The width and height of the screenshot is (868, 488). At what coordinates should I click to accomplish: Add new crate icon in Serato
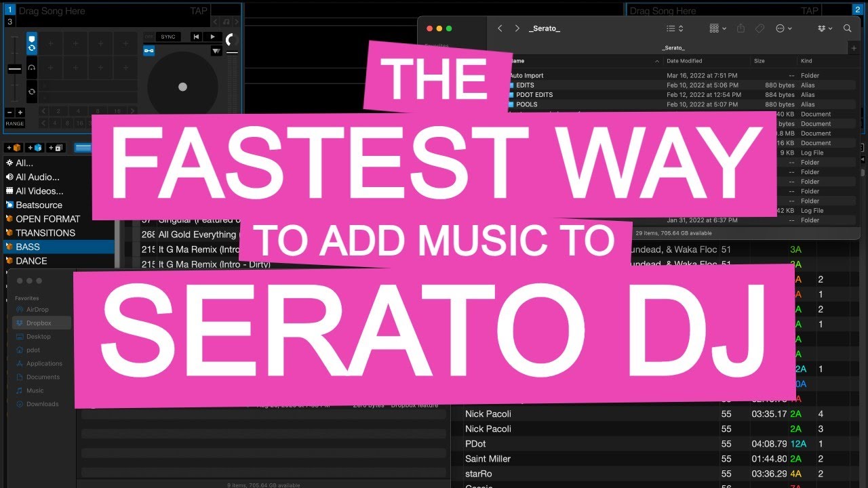point(14,148)
